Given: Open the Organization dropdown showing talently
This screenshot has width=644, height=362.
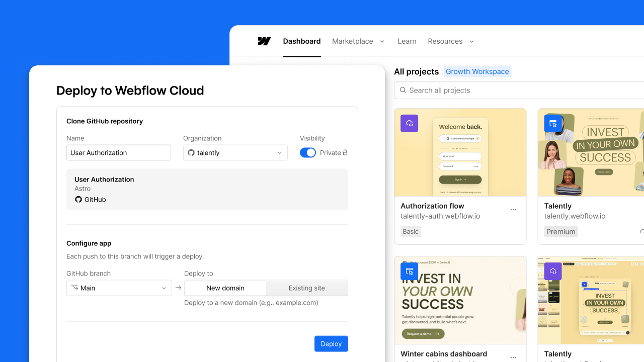Looking at the screenshot, I should tap(235, 153).
